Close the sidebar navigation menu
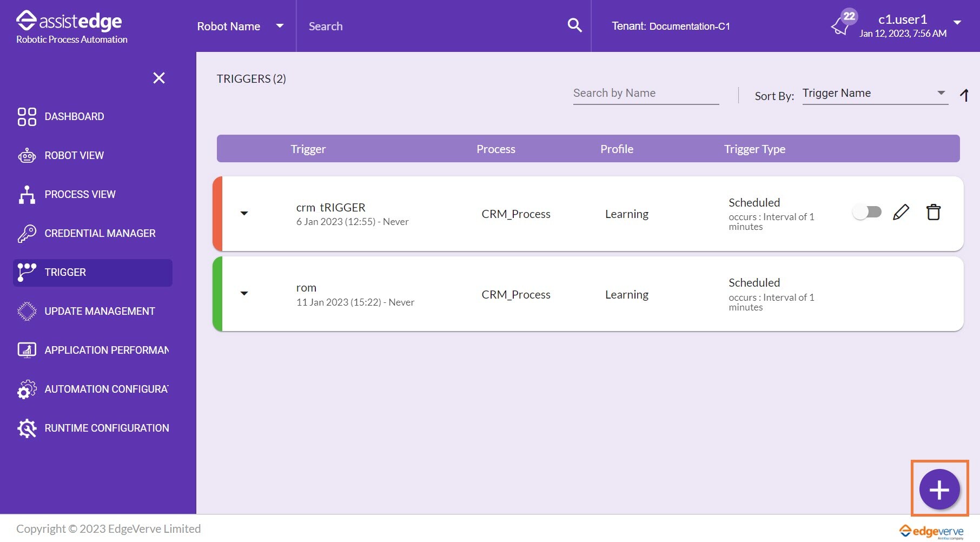 pos(159,78)
